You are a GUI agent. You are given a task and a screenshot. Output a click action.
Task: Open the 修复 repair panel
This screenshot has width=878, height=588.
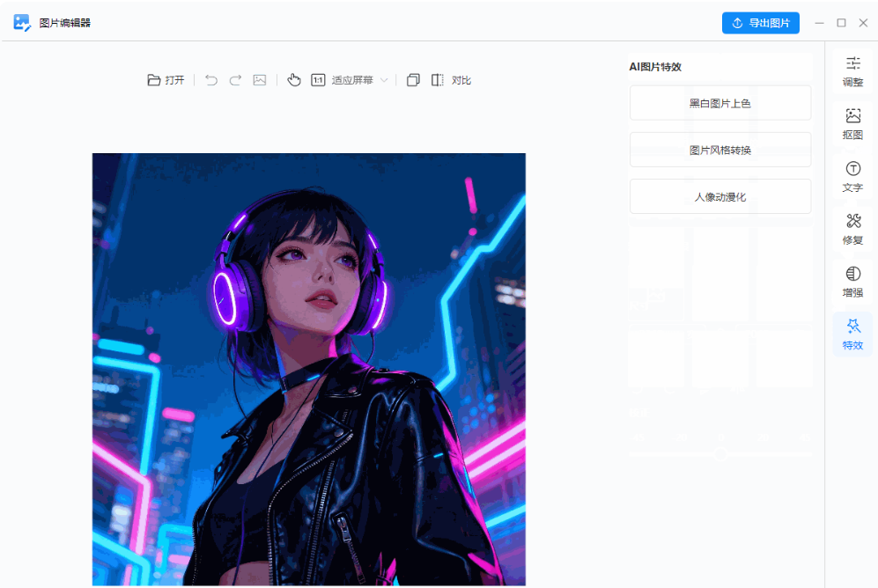852,229
